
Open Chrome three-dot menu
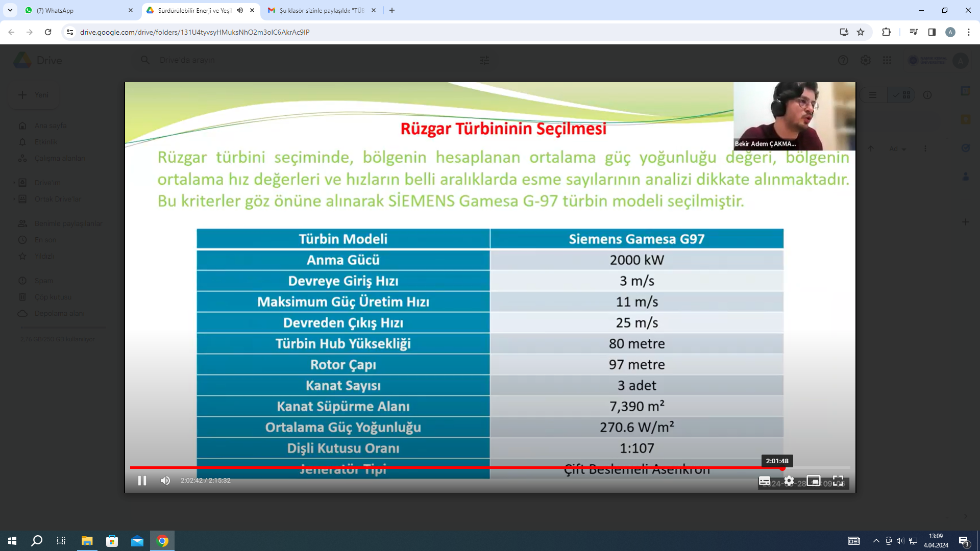968,32
